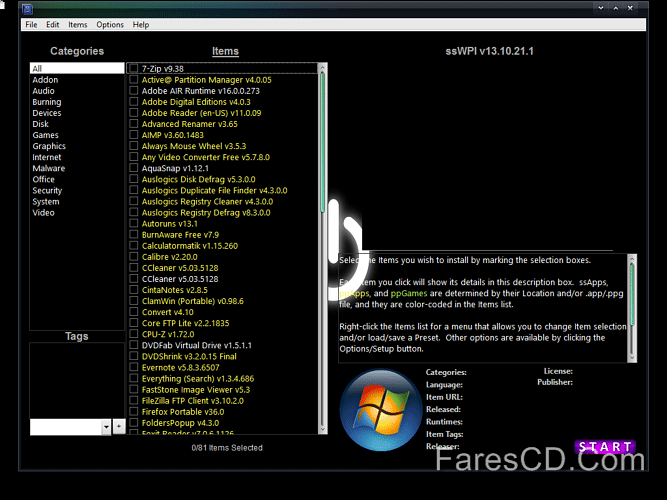
Task: Open the Help menu
Action: [141, 25]
